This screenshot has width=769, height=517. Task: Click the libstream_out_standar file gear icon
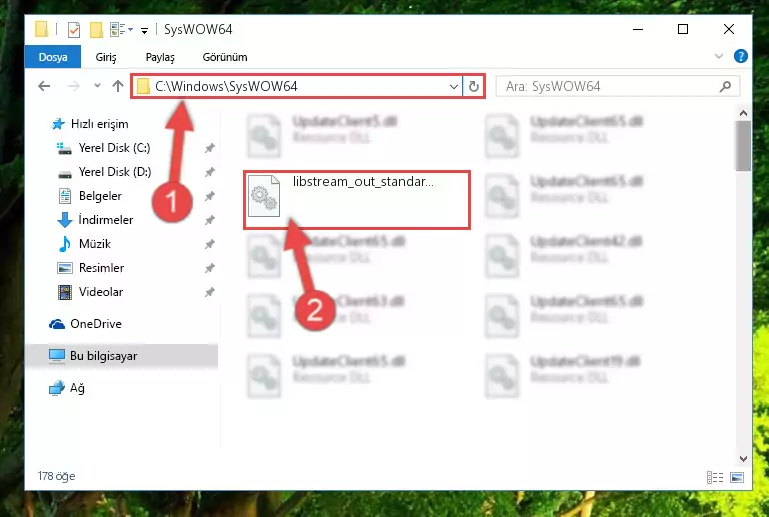pos(264,196)
